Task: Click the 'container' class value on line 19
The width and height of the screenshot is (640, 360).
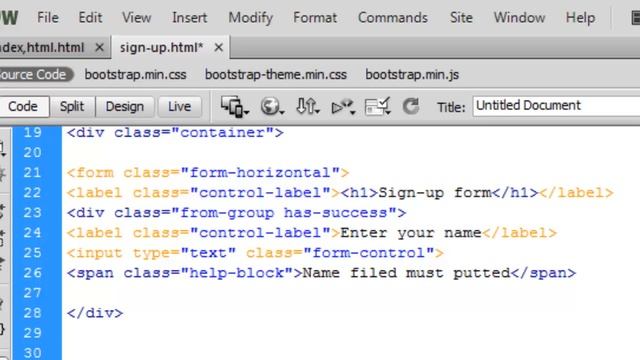Action: pyautogui.click(x=222, y=133)
